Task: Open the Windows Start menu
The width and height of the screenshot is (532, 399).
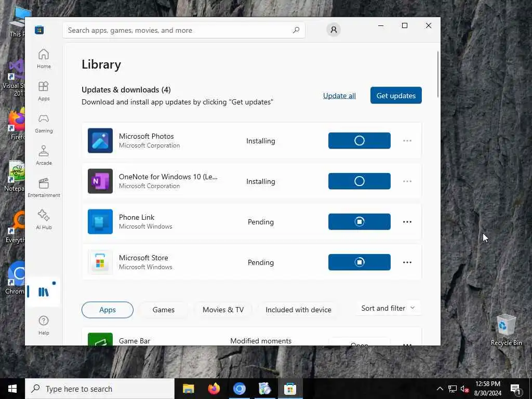Action: pos(12,389)
